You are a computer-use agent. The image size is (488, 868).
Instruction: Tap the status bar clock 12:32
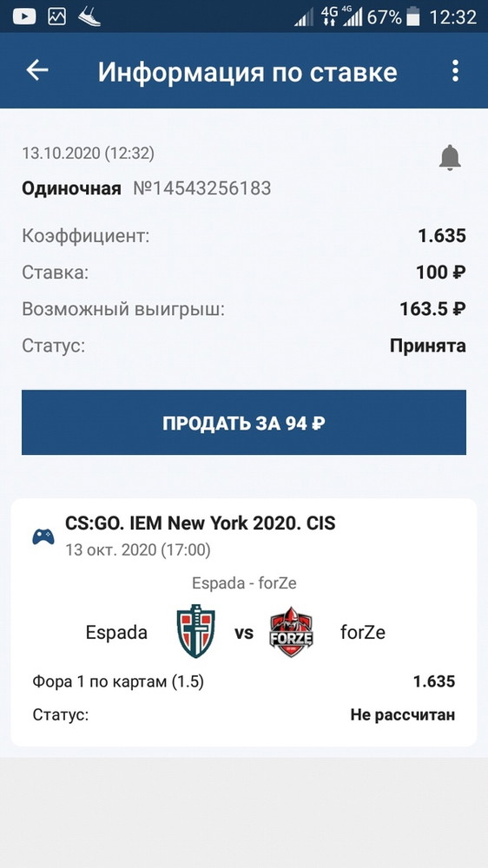pos(453,17)
